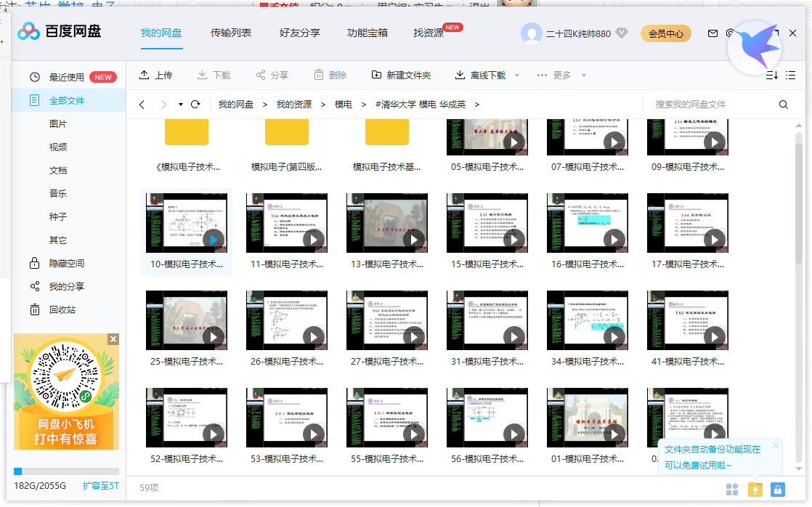Click #清华大学 模电 华成英 breadcrumb
Viewport: 812px width, 507px height.
[x=420, y=105]
